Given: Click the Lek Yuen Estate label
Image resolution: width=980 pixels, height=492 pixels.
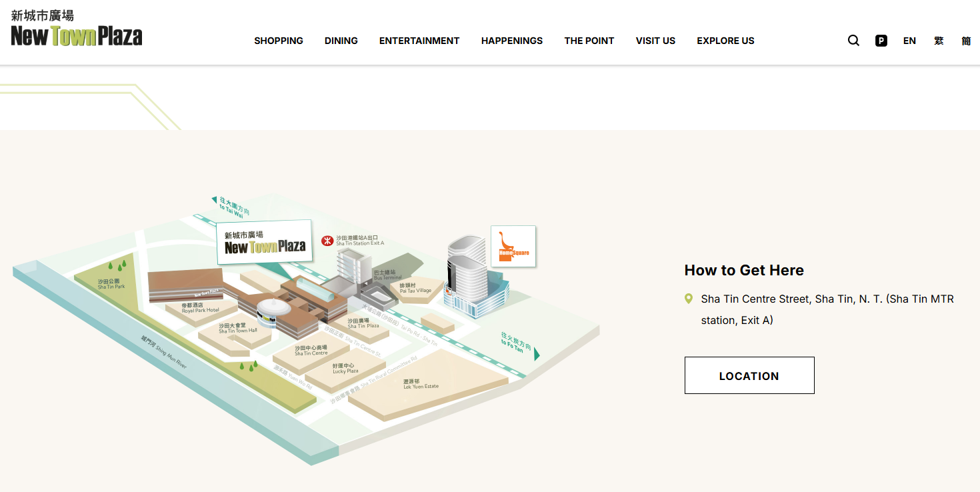Looking at the screenshot, I should coord(421,383).
